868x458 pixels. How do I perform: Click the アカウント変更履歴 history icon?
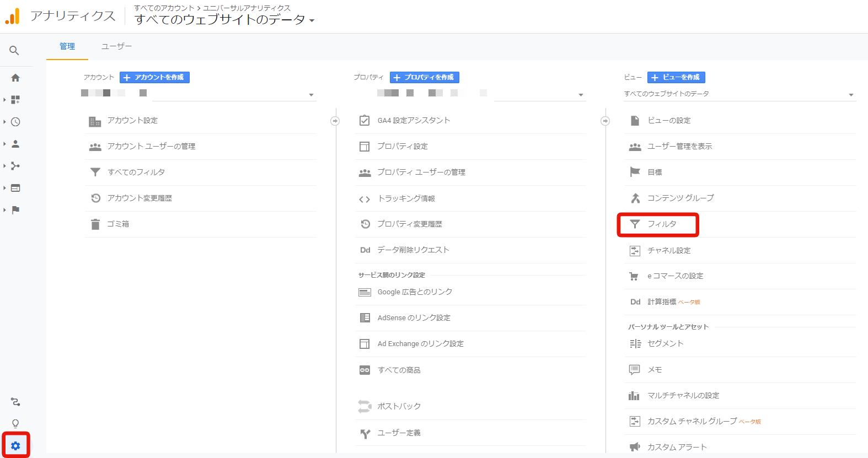tap(95, 198)
